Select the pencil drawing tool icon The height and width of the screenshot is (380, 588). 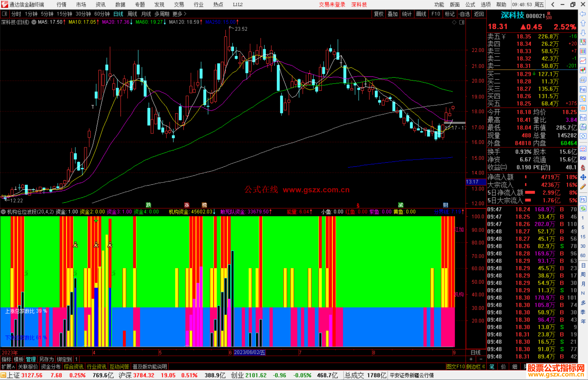pyautogui.click(x=583, y=187)
